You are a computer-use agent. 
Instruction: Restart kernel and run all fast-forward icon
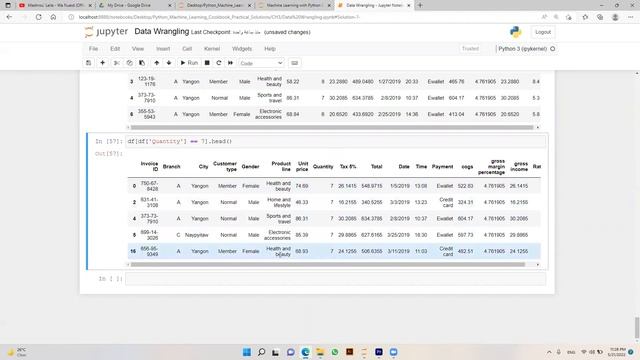[x=231, y=63]
